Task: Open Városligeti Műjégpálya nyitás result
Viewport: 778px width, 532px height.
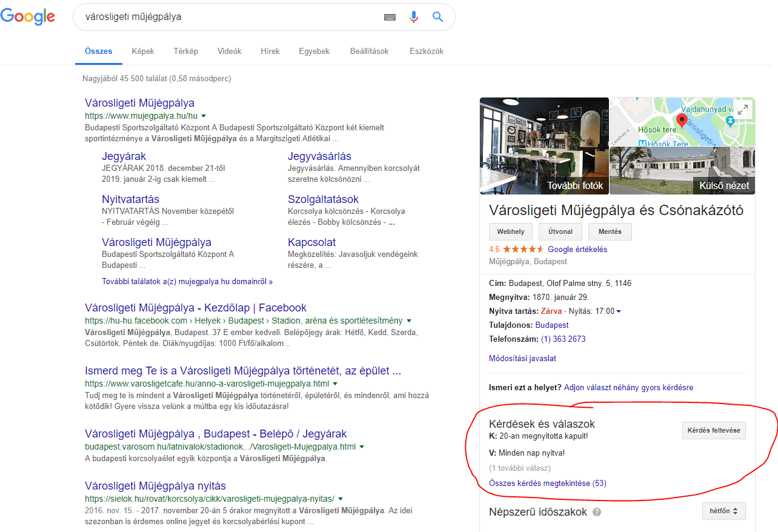Action: (x=156, y=486)
